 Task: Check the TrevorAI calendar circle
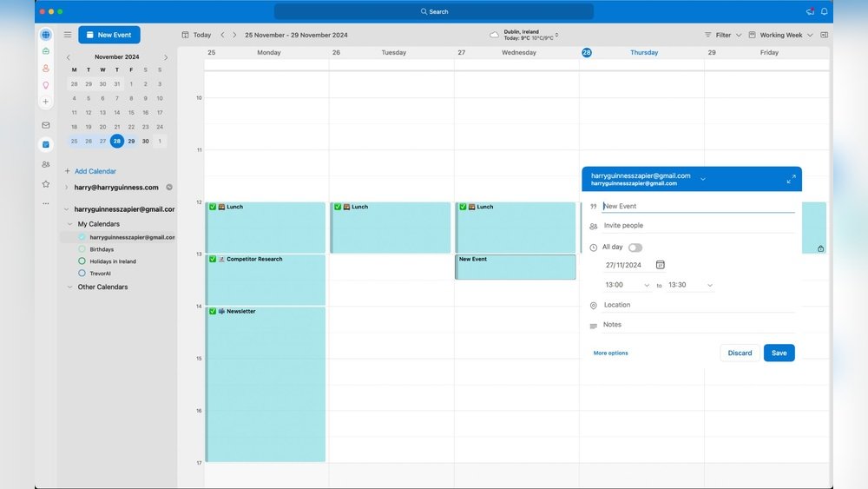tap(82, 273)
